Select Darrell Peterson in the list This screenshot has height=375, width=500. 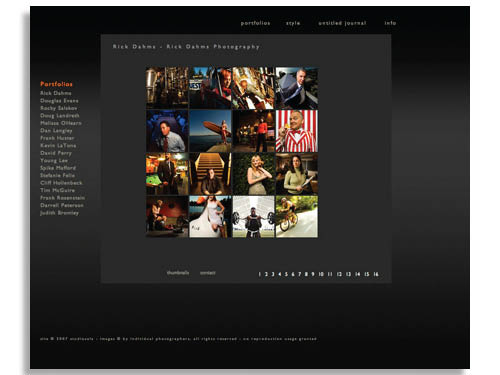62,205
